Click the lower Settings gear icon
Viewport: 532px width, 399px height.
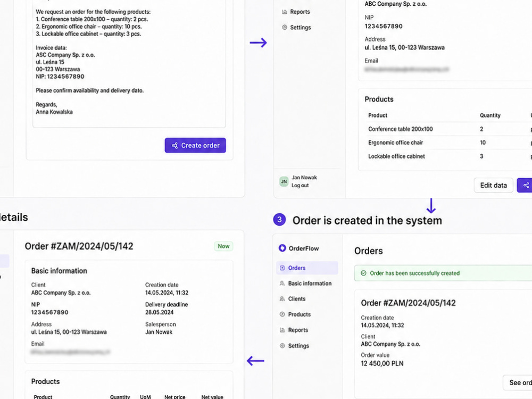(282, 346)
